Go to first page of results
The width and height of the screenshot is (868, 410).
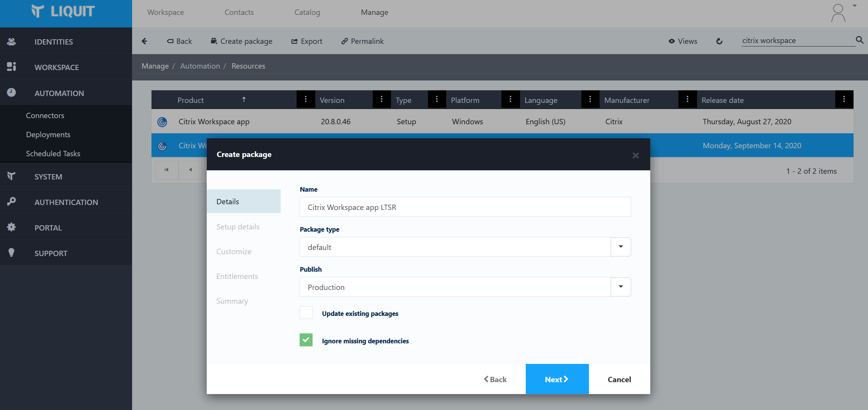click(166, 170)
